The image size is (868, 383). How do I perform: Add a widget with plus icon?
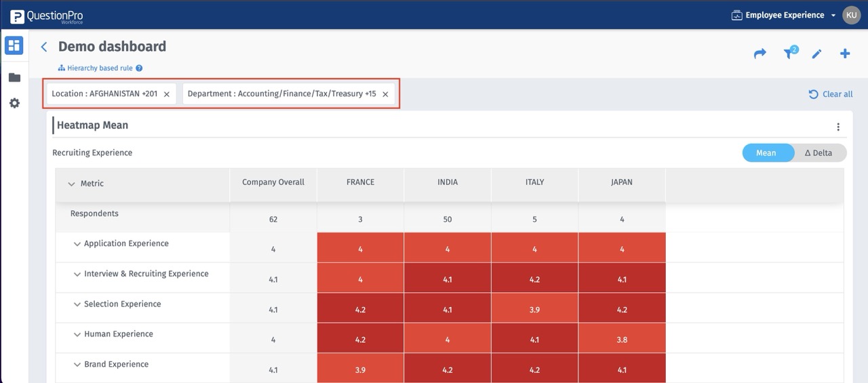[845, 54]
